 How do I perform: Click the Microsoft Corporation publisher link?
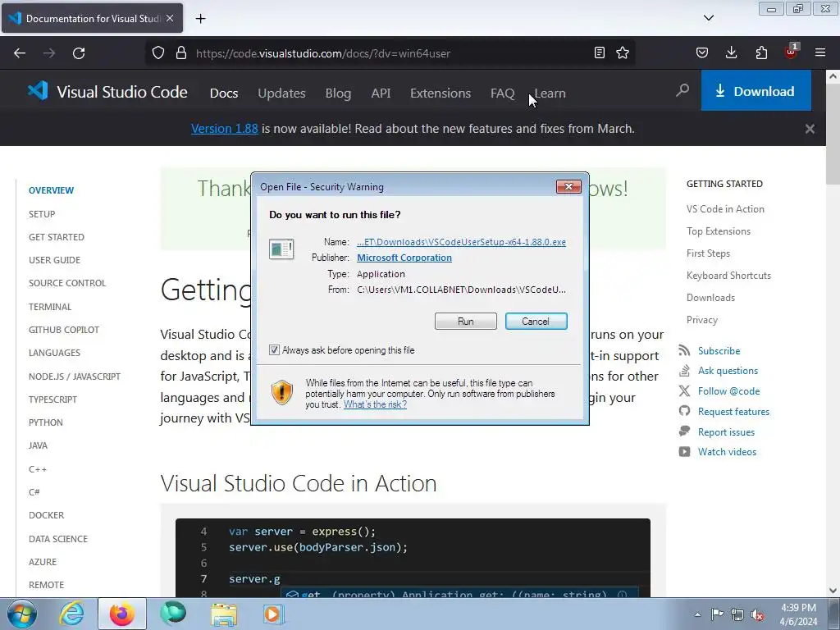404,258
